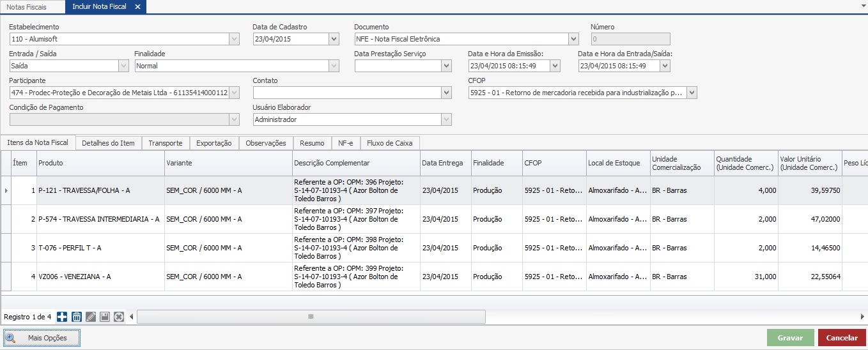Open the Entrada / Saída dropdown
Screen dimensions: 868x350
pyautogui.click(x=123, y=66)
